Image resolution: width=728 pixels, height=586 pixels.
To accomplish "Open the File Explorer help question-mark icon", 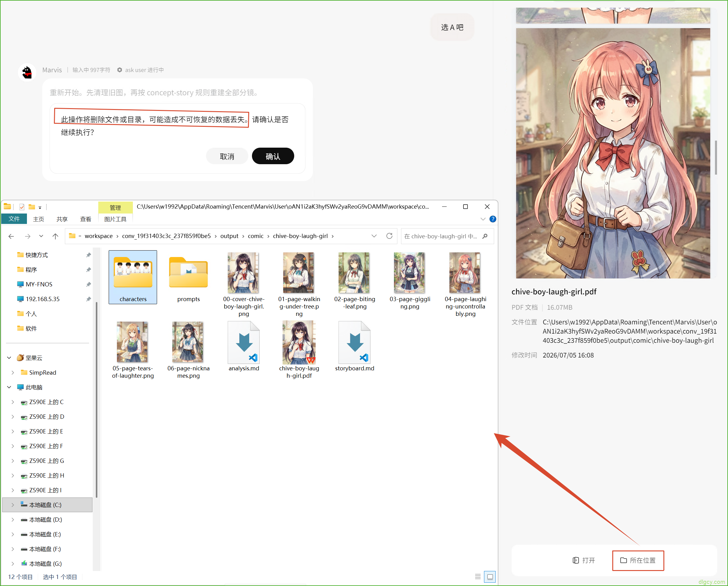I will (x=493, y=219).
